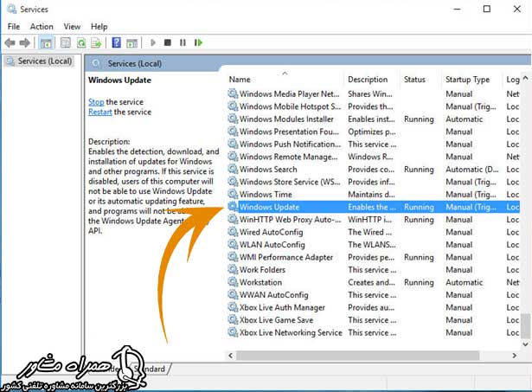Select Windows Remote Manage... service

tap(288, 157)
